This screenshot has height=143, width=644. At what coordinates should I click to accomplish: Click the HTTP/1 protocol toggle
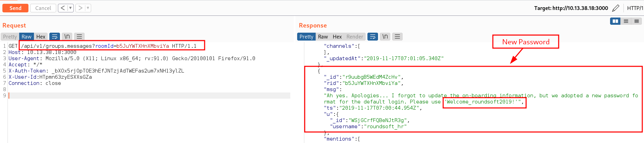click(x=635, y=8)
